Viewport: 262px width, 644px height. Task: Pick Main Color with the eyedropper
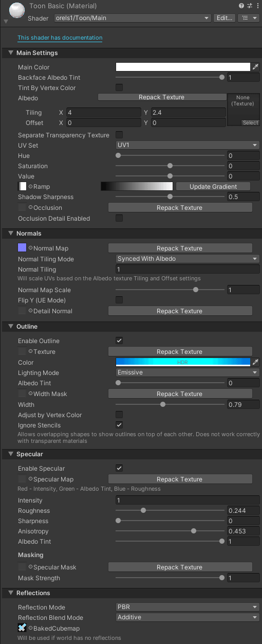(x=255, y=67)
